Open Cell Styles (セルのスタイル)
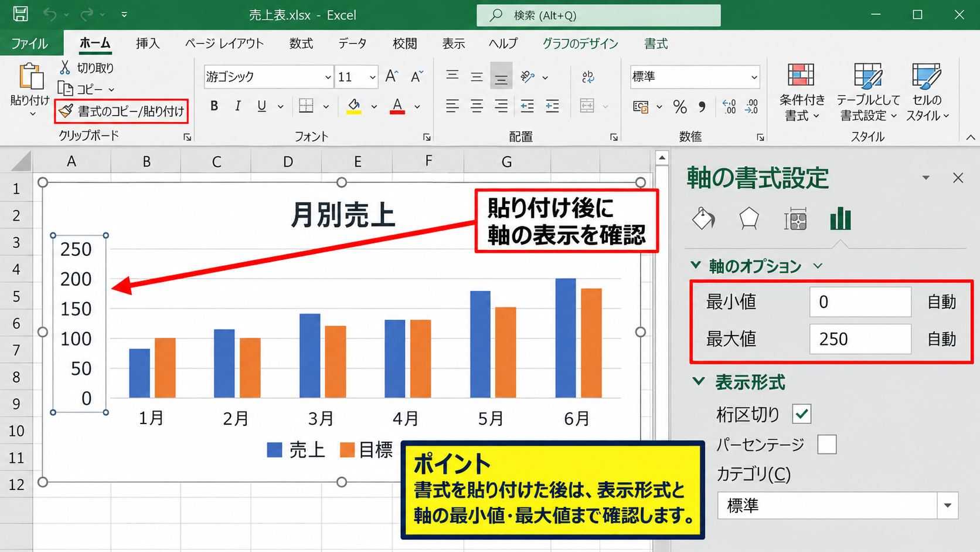Viewport: 980px width, 552px height. pos(927,92)
